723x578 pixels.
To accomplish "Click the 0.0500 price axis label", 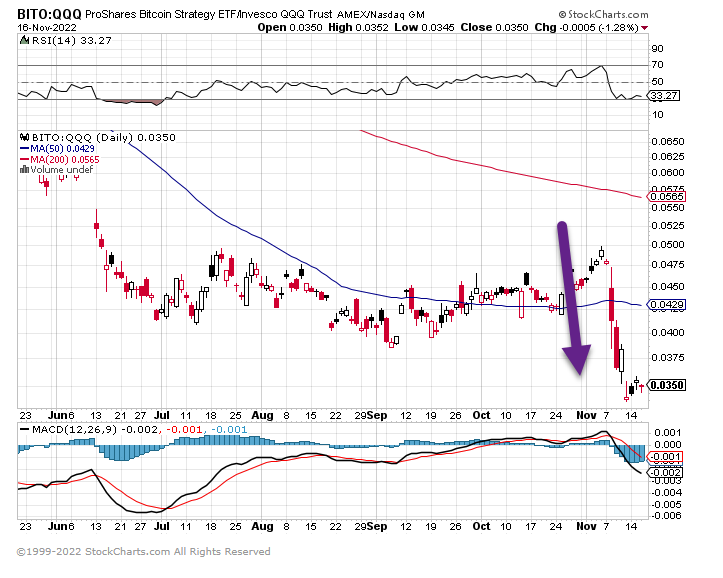I will [x=668, y=245].
